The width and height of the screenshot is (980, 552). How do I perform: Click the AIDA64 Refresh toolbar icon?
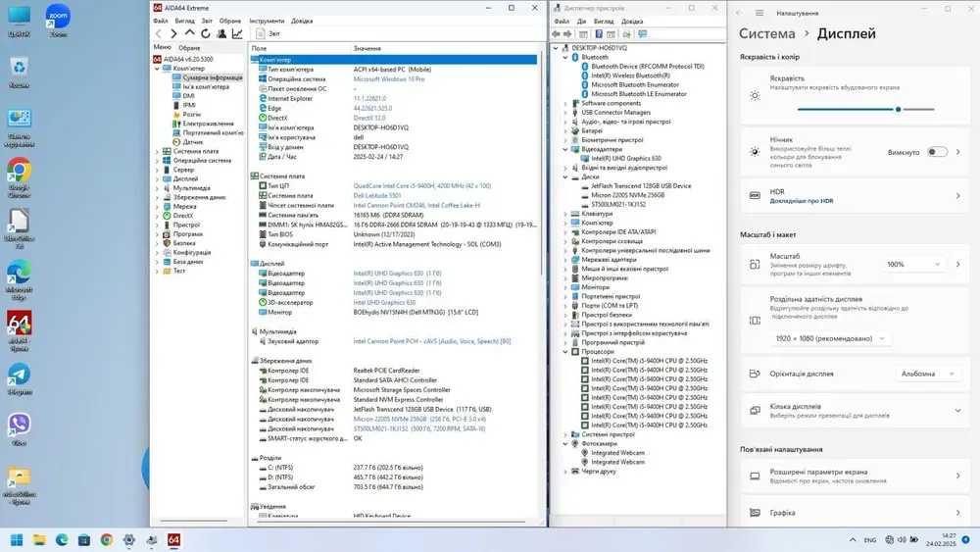(x=204, y=33)
